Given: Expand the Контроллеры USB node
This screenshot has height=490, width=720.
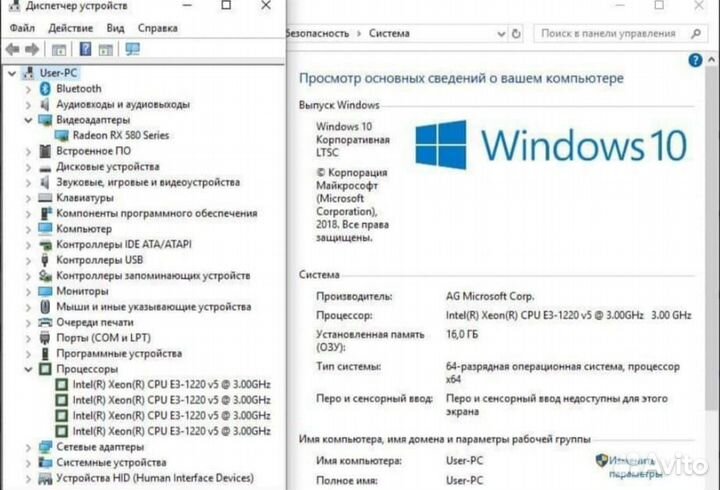Looking at the screenshot, I should tap(28, 260).
